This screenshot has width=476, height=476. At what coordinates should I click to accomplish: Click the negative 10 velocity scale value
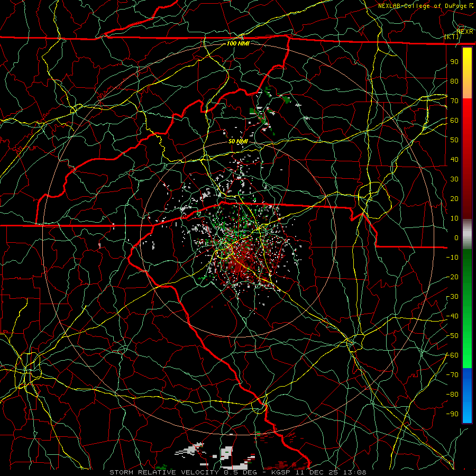coord(452,258)
